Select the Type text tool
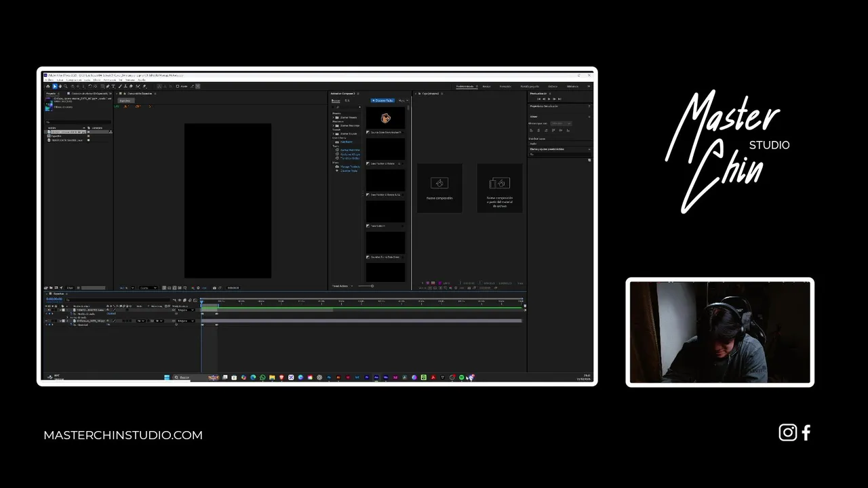Screen dimensions: 868x488 [x=113, y=86]
